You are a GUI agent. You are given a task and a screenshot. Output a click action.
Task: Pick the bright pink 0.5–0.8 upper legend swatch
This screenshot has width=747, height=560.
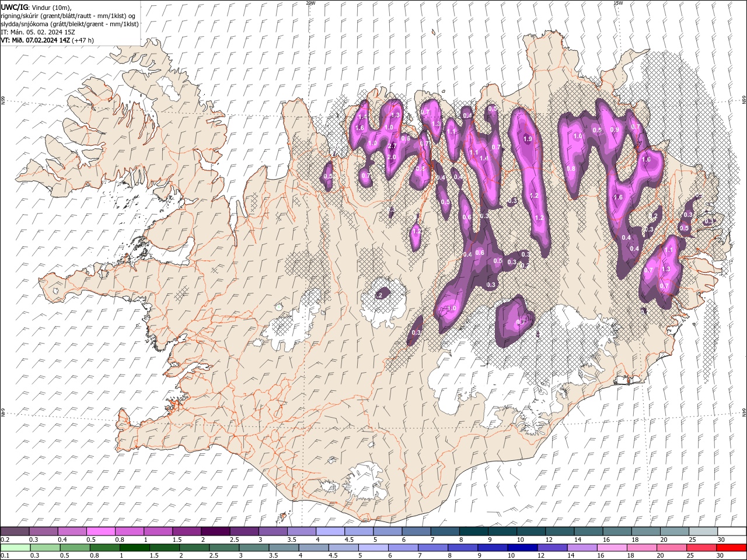[101, 531]
